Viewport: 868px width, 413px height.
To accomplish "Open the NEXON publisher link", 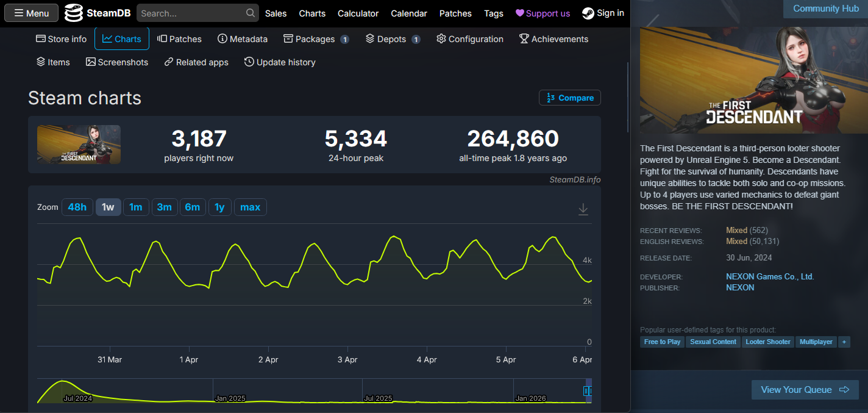I will 740,288.
